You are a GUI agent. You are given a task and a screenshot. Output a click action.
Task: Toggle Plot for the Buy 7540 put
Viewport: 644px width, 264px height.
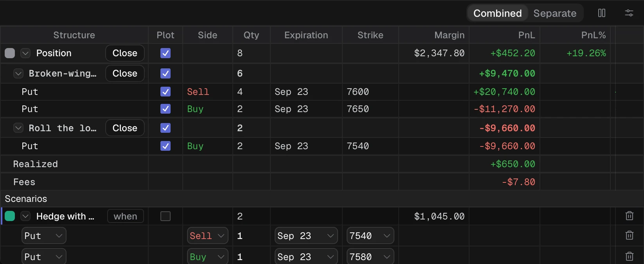(x=165, y=146)
